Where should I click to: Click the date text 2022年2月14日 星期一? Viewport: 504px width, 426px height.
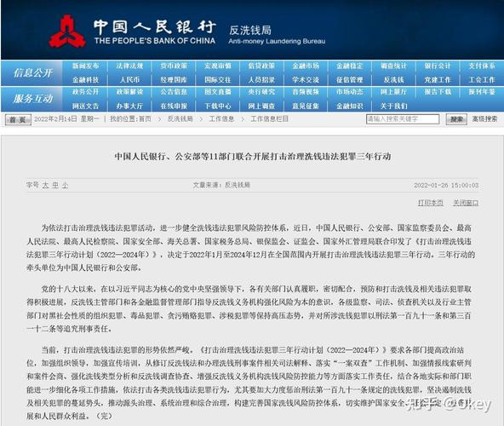(66, 119)
